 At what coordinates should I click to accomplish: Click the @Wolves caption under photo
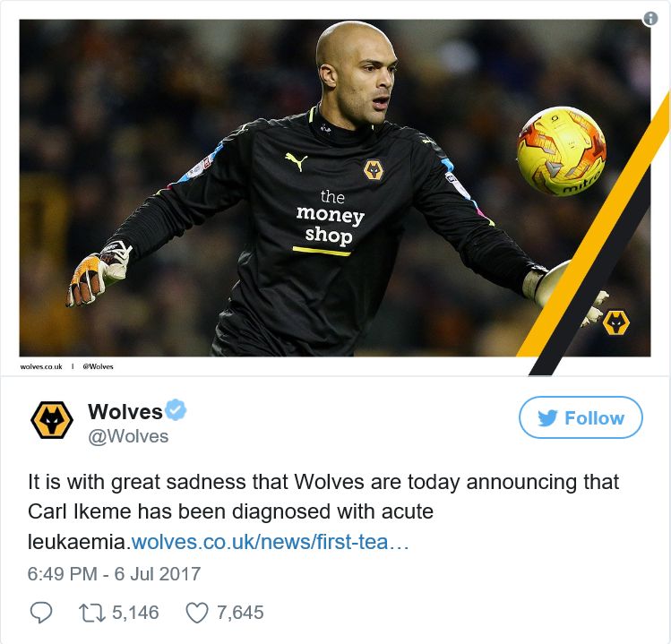[98, 366]
